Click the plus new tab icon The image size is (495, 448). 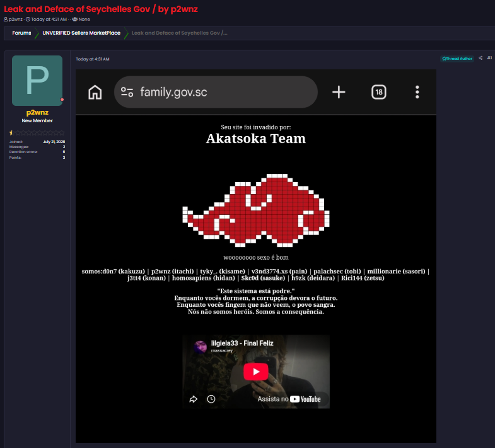[x=339, y=92]
